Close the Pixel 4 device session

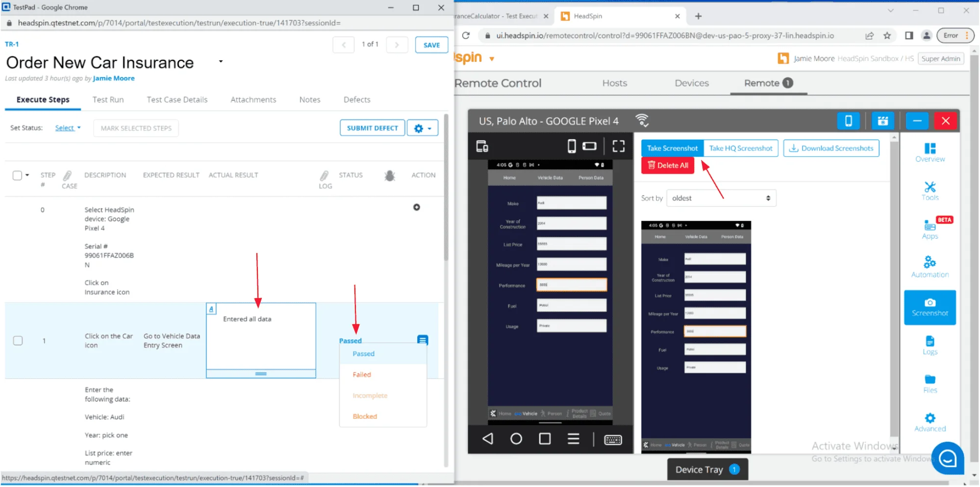(x=945, y=121)
